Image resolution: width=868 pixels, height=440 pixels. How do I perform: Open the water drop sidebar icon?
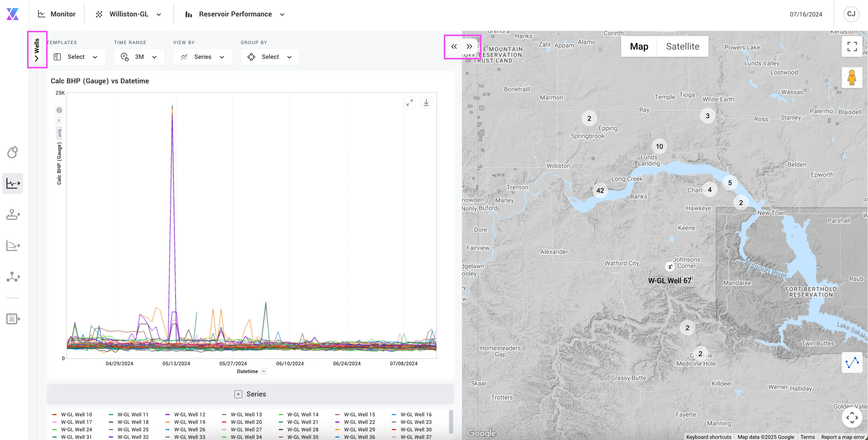click(x=13, y=152)
